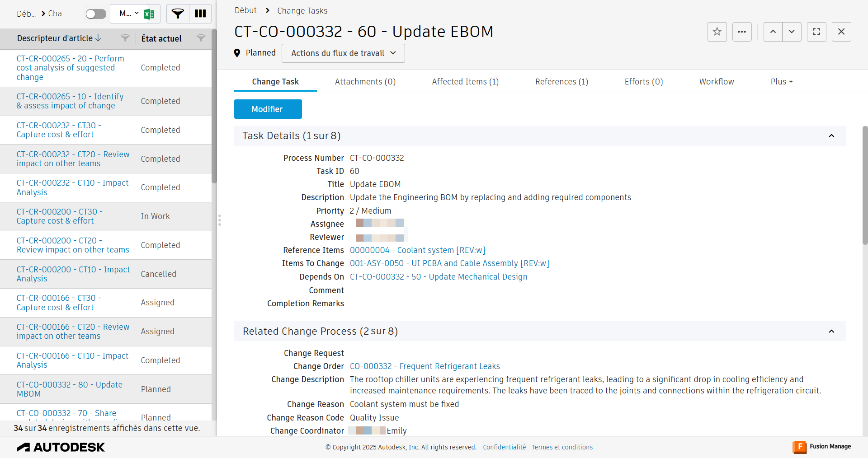The width and height of the screenshot is (868, 458).
Task: Open the References (1) tab
Action: coord(561,82)
